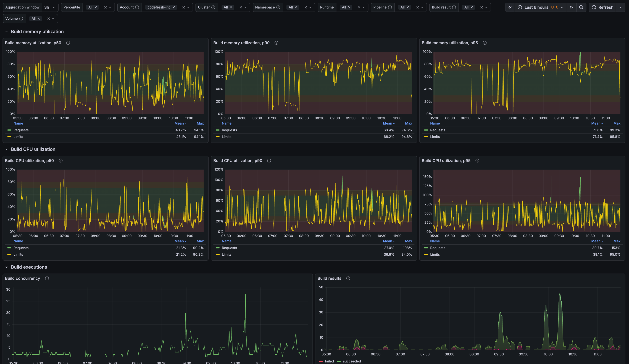Viewport: 629px width, 364px height.
Task: Open the Last 6 hours time picker
Action: 541,7
